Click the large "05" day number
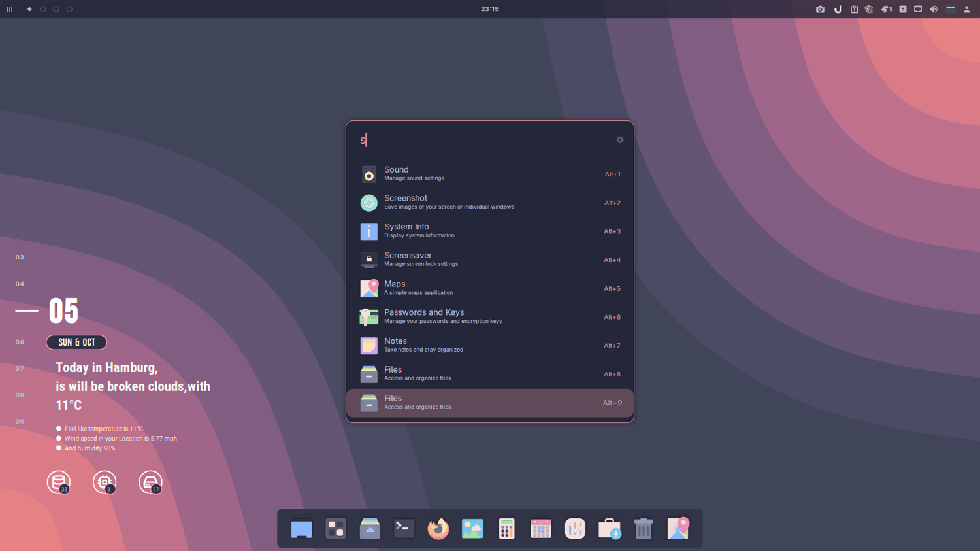 (63, 311)
